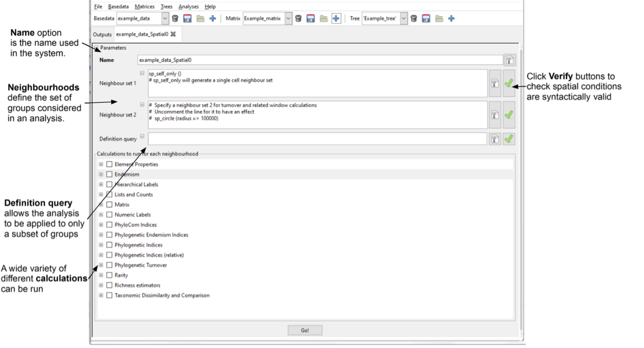Open the Analyses menu
The image size is (644, 348).
point(188,7)
